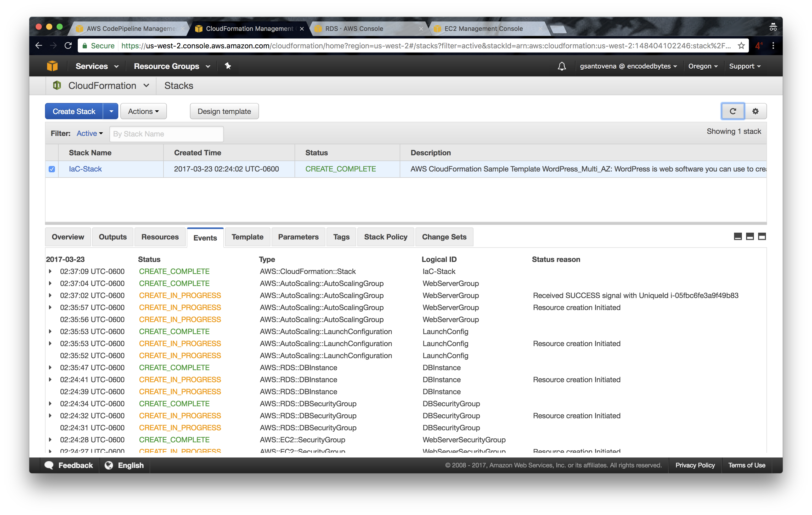Minimize the detail pane with first layout icon

point(737,236)
